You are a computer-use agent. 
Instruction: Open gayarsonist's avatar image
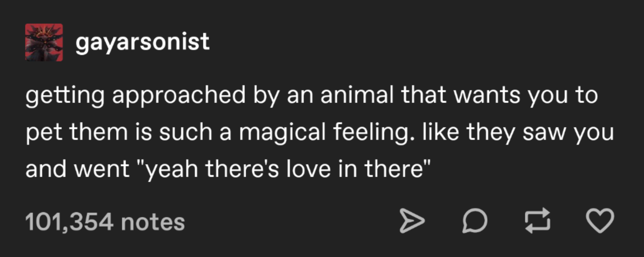(x=44, y=42)
